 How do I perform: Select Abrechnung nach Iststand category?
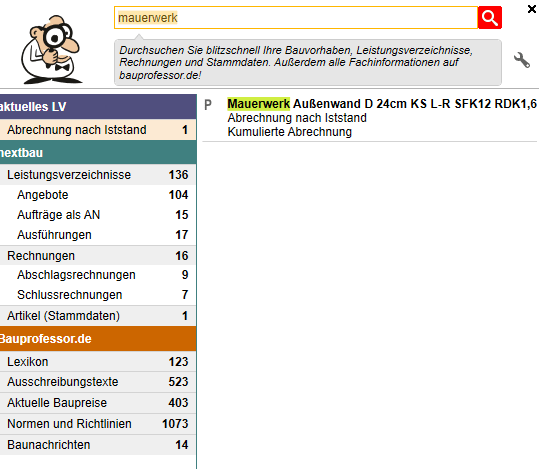click(x=98, y=130)
